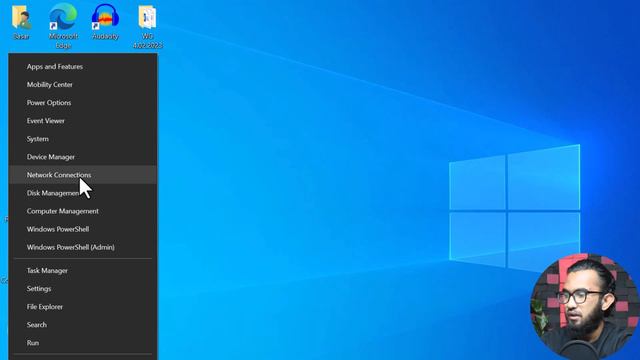Open Disk Management entry
The width and height of the screenshot is (640, 360).
click(x=83, y=193)
